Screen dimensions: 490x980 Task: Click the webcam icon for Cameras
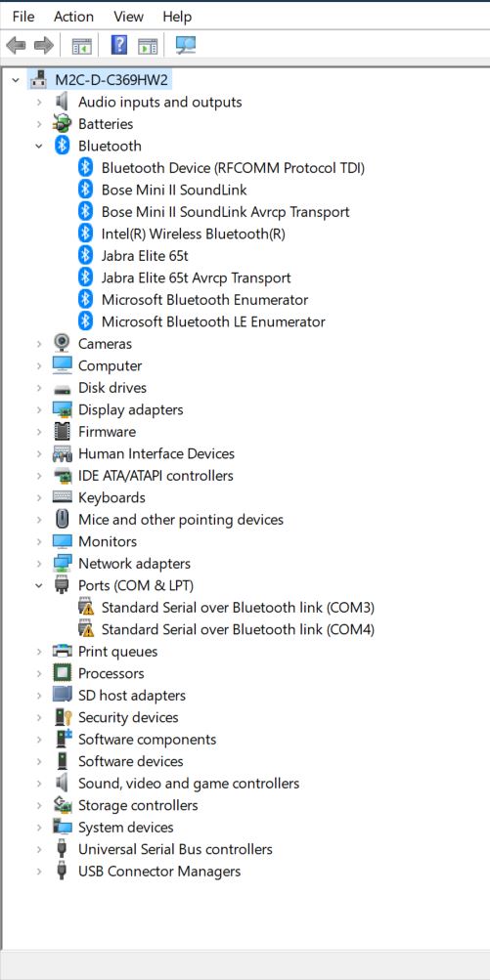62,343
